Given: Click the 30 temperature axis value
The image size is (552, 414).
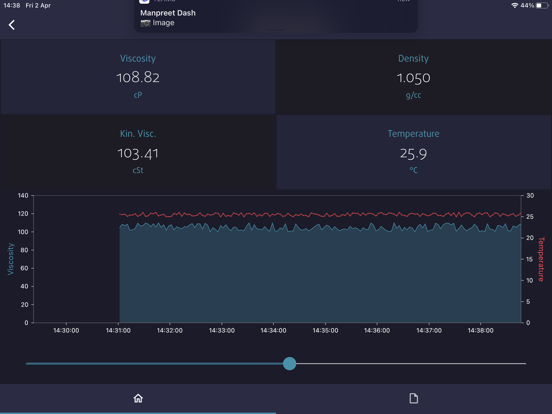Looking at the screenshot, I should 530,195.
